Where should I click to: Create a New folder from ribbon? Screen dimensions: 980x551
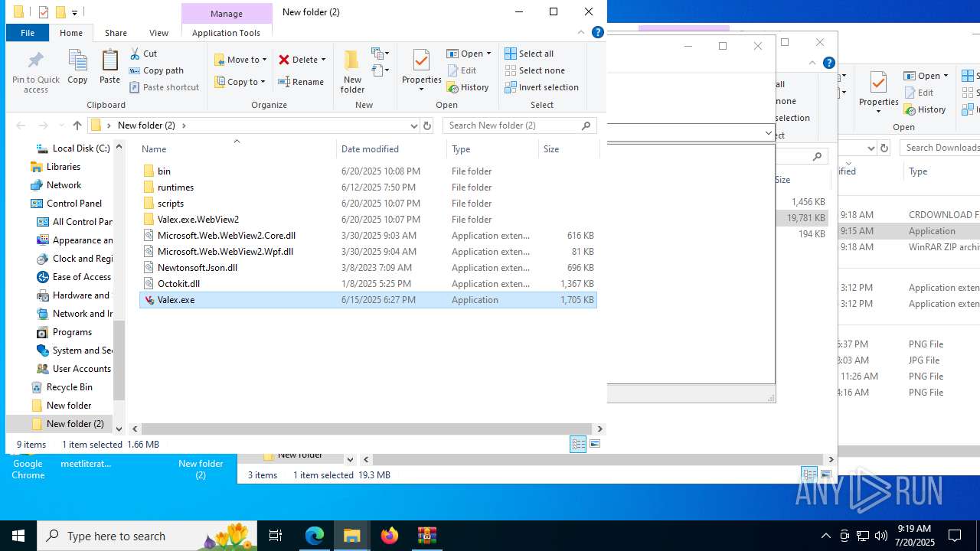coord(352,72)
